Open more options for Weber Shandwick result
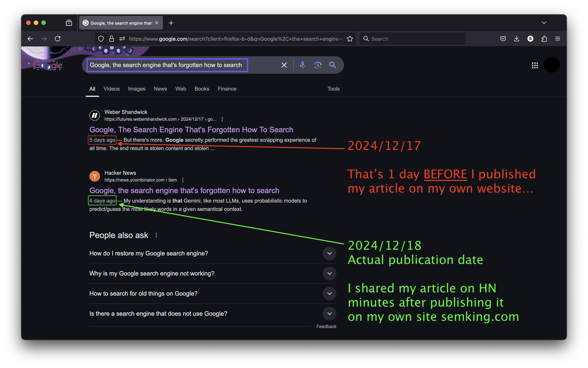588x368 pixels. 222,119
